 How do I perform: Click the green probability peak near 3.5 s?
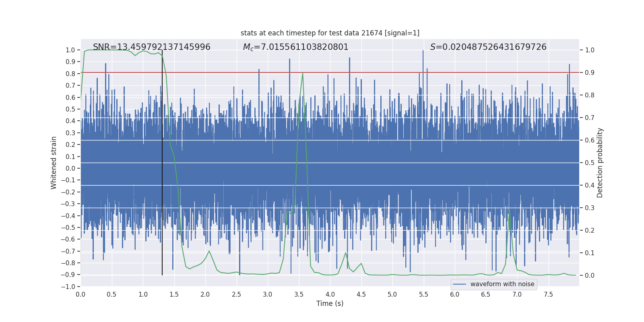pyautogui.click(x=302, y=74)
